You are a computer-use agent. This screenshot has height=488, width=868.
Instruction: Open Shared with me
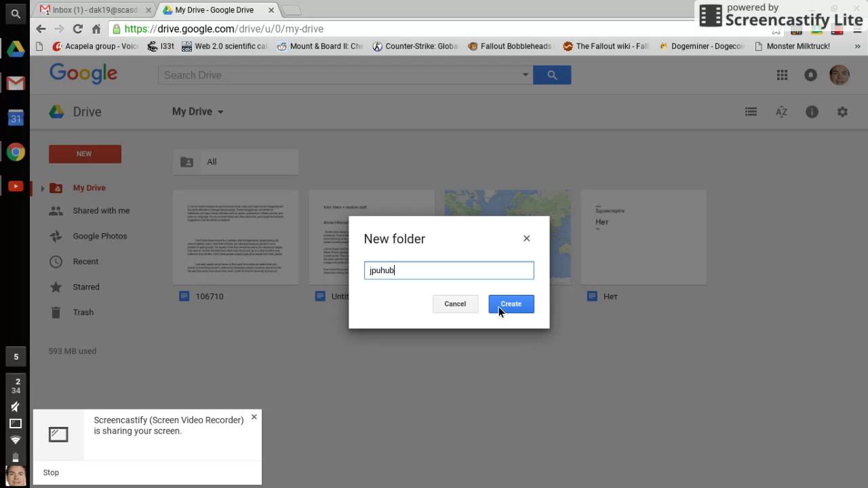101,211
